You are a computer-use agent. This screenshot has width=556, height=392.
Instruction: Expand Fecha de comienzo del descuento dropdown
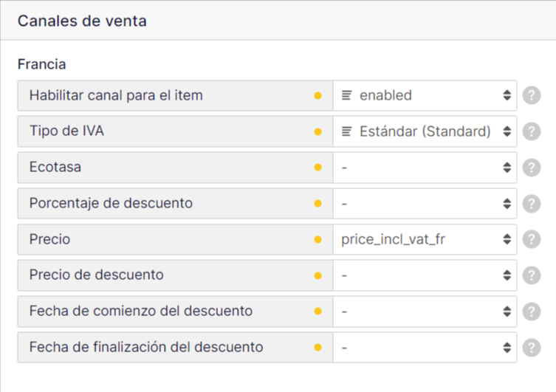(425, 312)
